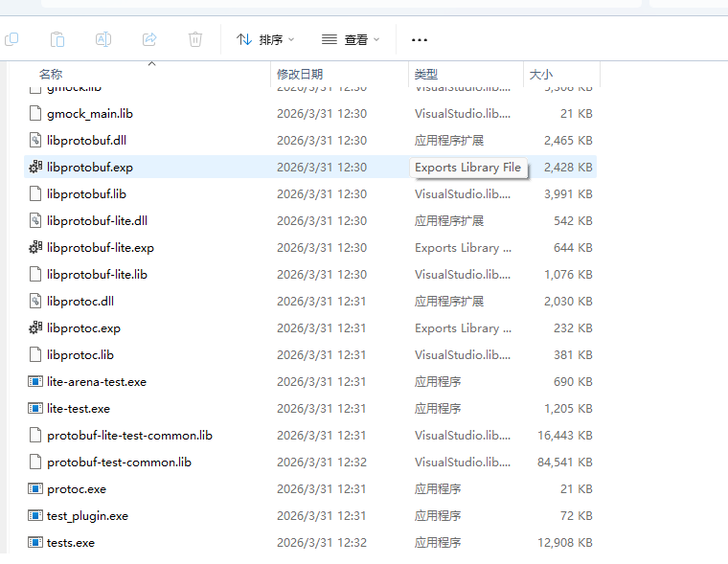Sort by the 修改日期 column header
728x564 pixels.
click(300, 75)
